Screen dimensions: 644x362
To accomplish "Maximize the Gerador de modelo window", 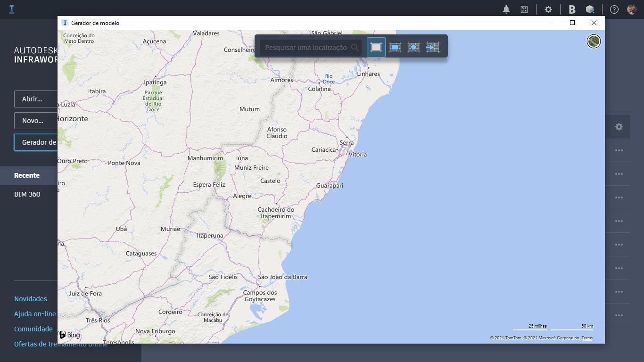I will pyautogui.click(x=572, y=23).
